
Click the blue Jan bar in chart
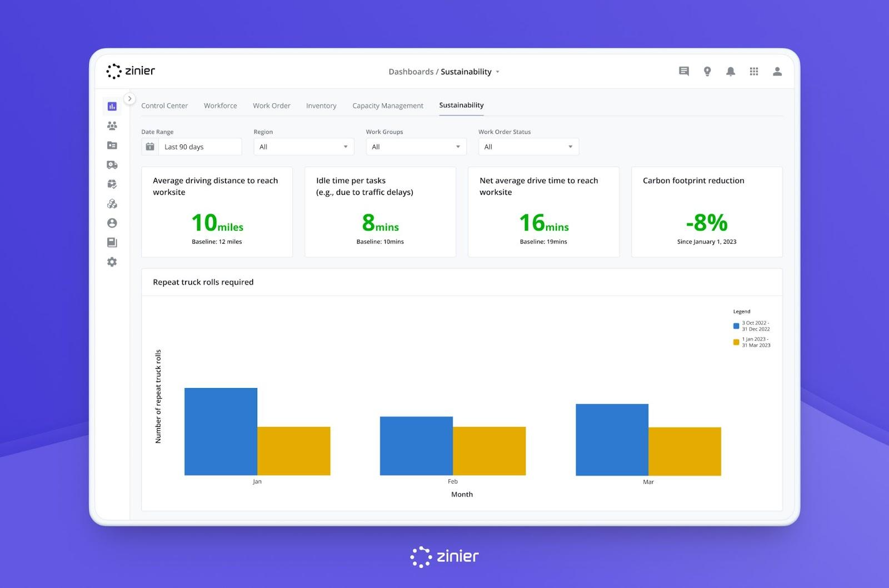click(x=221, y=431)
